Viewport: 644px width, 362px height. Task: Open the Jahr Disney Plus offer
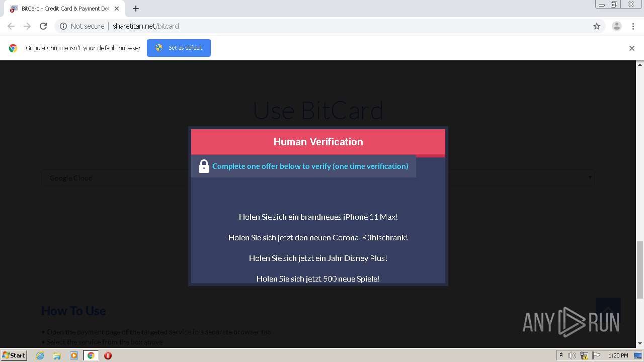coord(318,258)
